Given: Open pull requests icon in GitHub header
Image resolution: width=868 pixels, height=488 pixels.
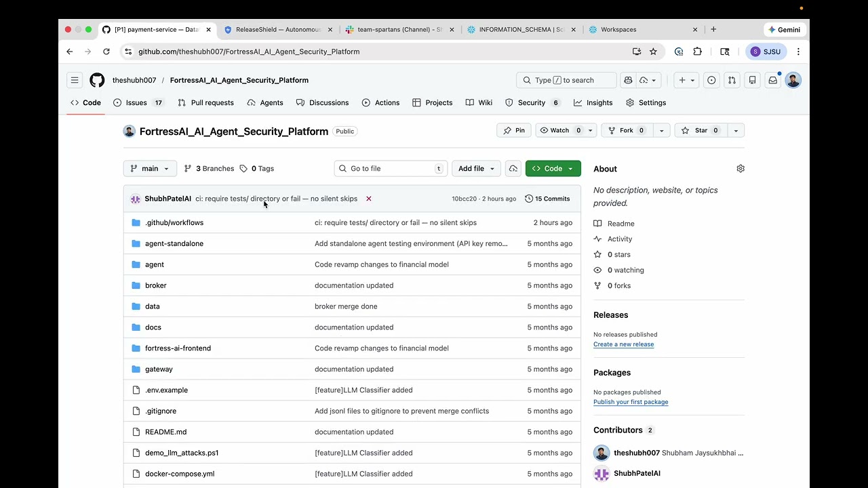Looking at the screenshot, I should (x=732, y=80).
